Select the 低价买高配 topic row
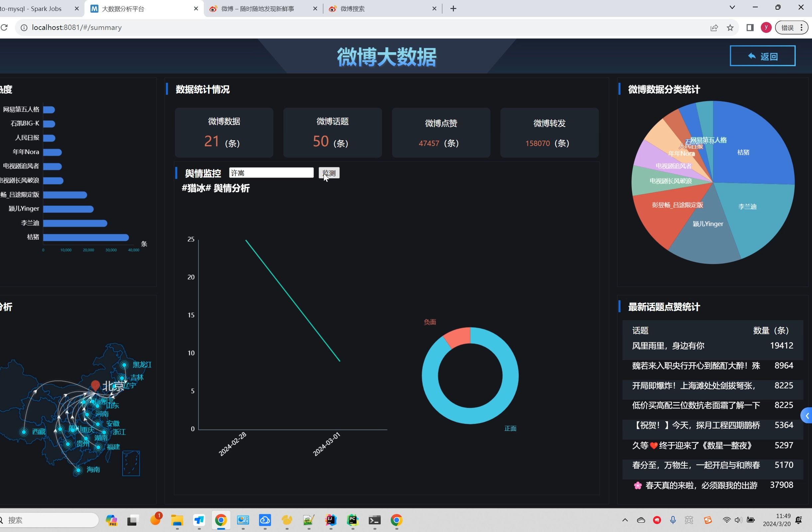 (712, 405)
